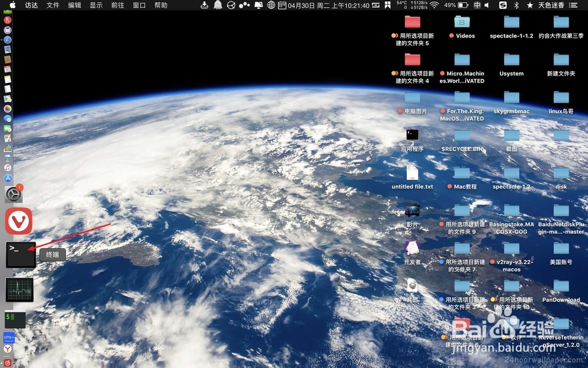The image size is (588, 368).
Task: Click the network speed 512B/s monitor
Action: (419, 5)
